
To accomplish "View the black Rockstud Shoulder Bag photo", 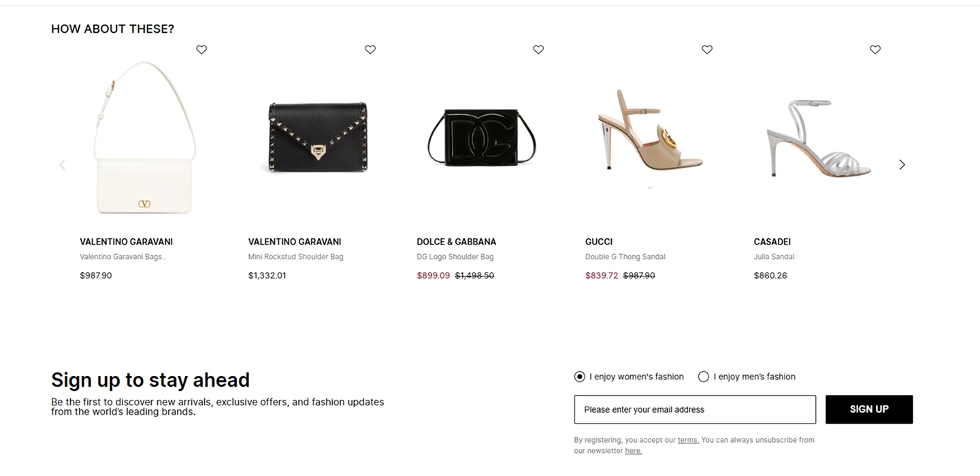I will 314,137.
